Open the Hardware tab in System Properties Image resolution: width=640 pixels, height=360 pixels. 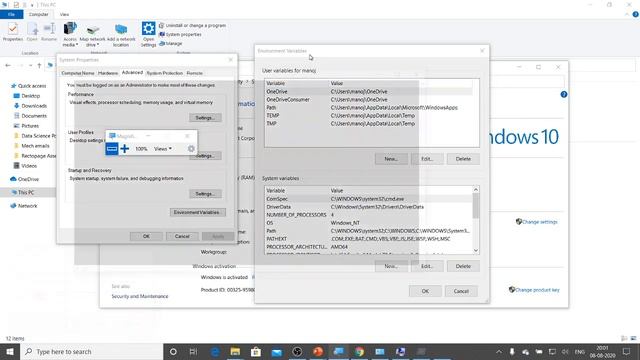pyautogui.click(x=108, y=73)
